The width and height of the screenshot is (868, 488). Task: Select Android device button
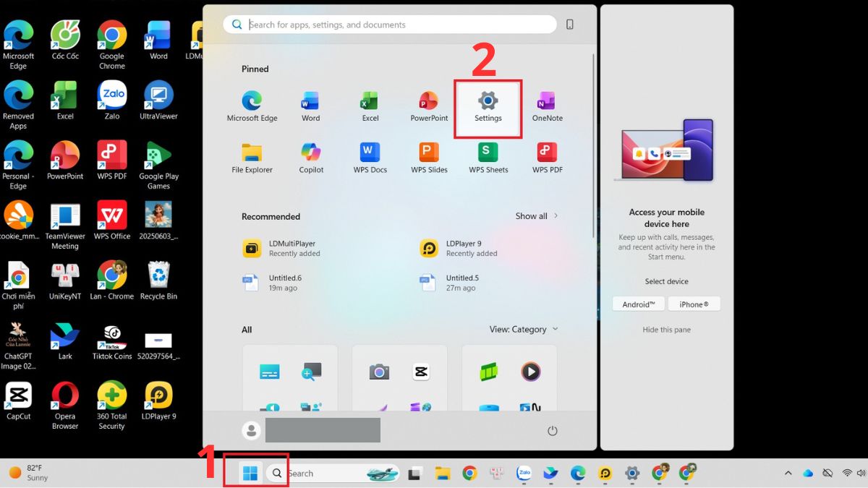point(638,304)
